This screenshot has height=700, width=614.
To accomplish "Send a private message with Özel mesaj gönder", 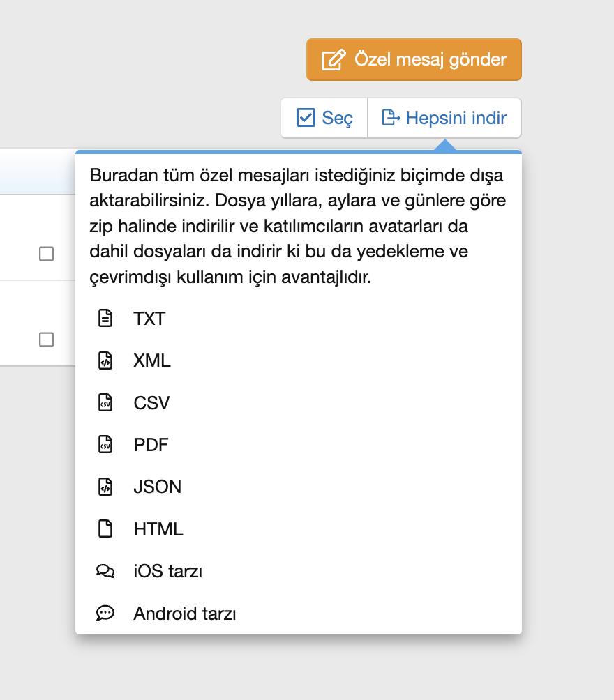I will point(414,59).
